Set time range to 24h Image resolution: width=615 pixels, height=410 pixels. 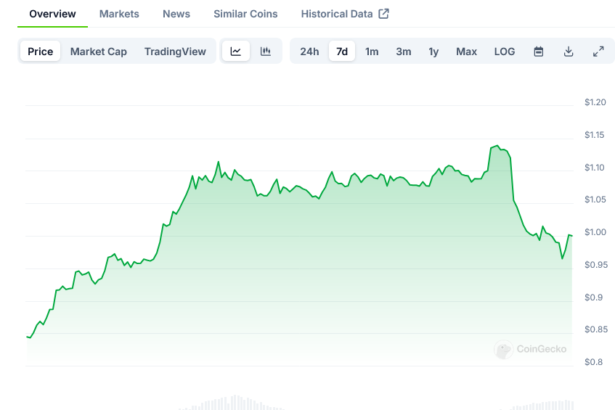coord(310,51)
